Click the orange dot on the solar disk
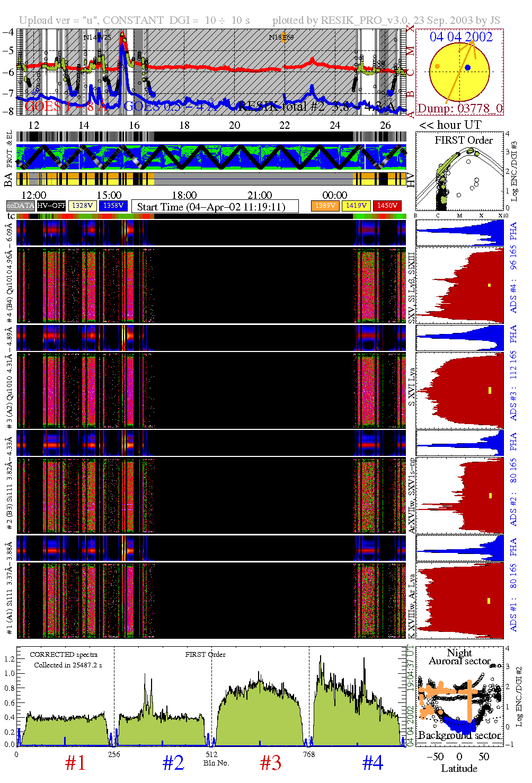This screenshot has width=532, height=783. pos(437,66)
